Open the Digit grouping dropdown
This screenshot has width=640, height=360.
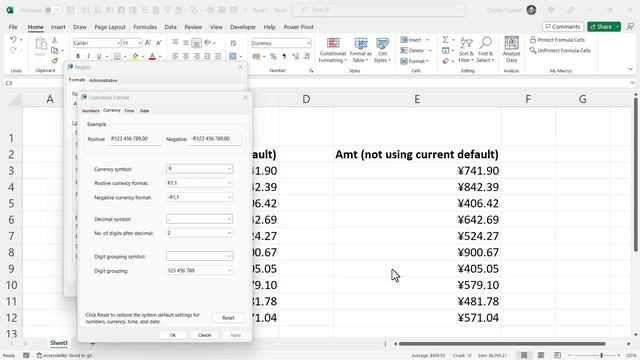(229, 271)
